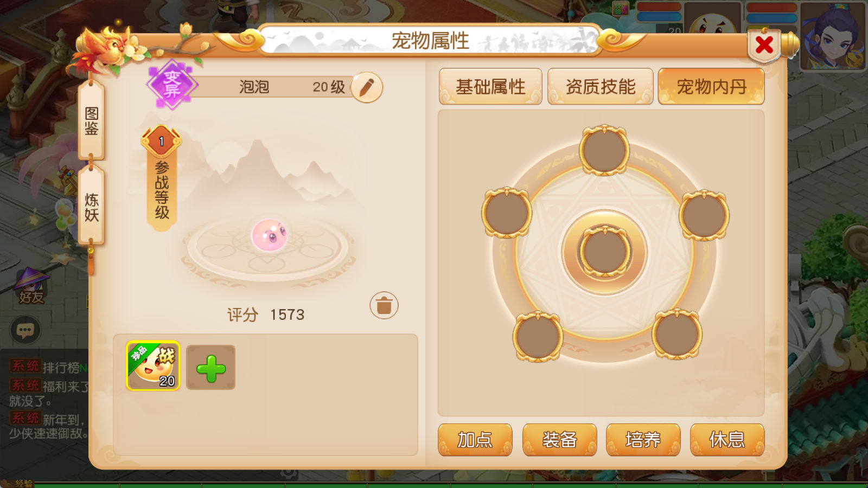Image resolution: width=868 pixels, height=488 pixels.
Task: Switch to the 基础属性 tab
Action: click(490, 86)
